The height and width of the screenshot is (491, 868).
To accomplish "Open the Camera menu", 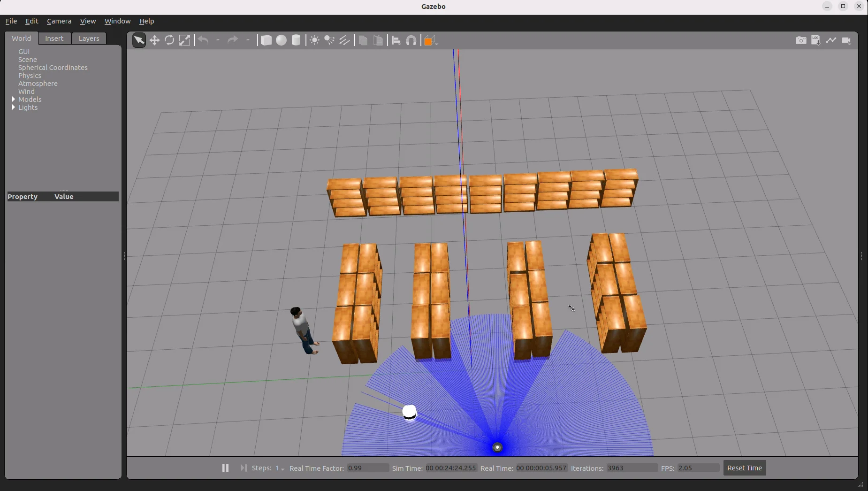I will 59,21.
